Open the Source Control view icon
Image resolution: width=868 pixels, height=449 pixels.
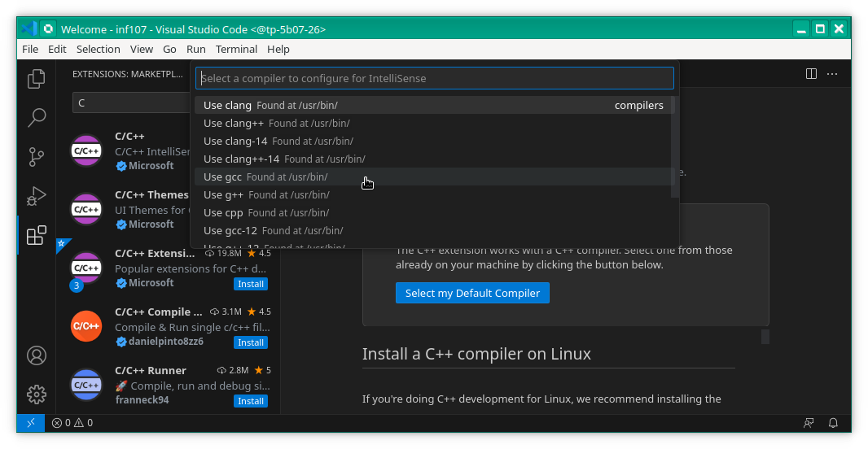click(36, 157)
